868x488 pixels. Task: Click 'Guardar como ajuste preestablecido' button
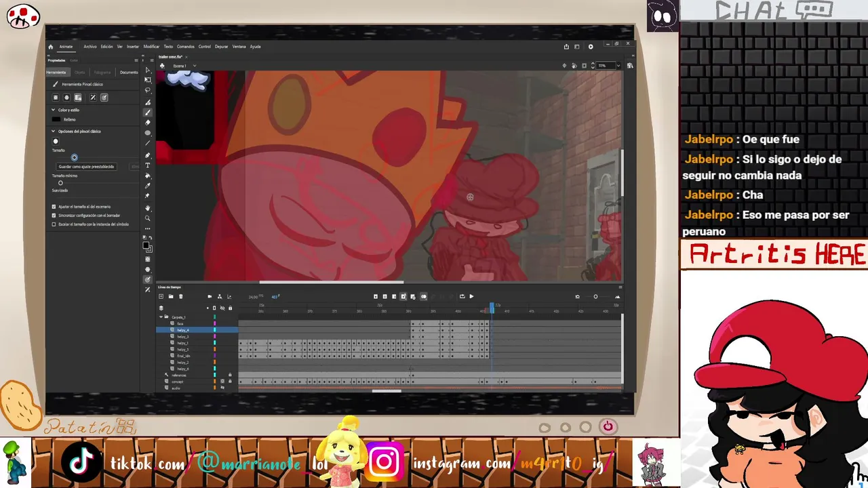point(87,167)
